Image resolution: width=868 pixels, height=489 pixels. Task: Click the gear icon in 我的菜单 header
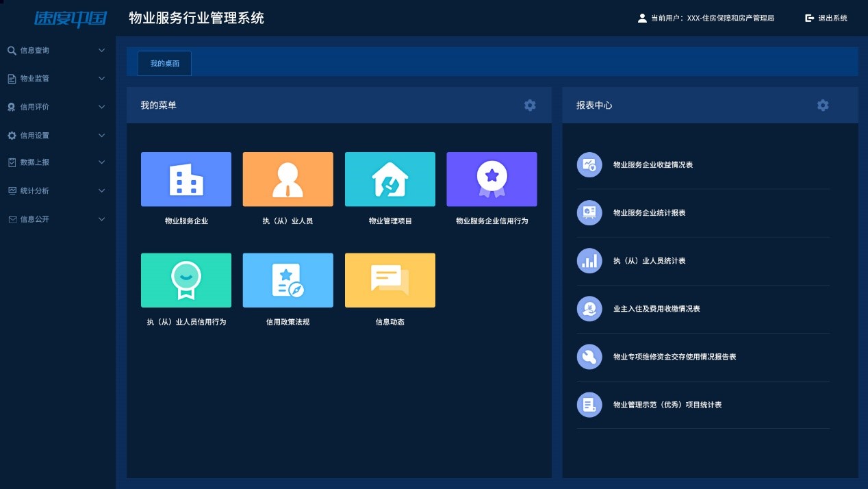point(530,105)
